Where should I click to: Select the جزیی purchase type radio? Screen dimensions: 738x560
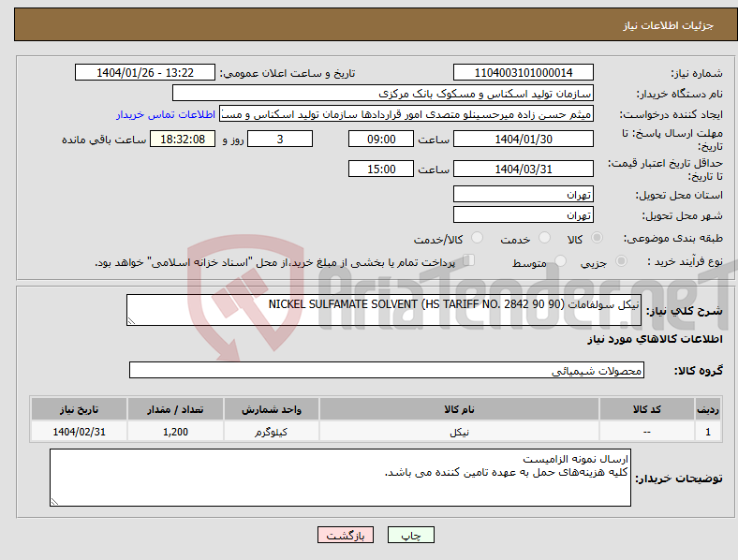[621, 260]
